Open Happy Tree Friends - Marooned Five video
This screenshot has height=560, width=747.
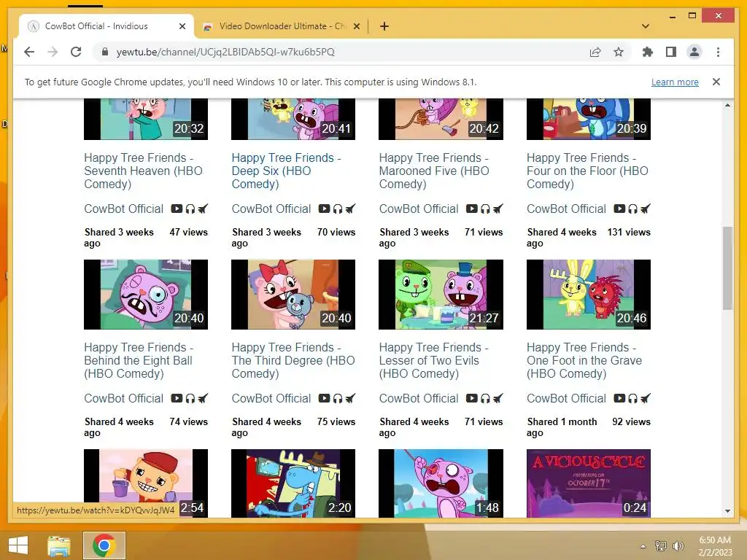[434, 171]
